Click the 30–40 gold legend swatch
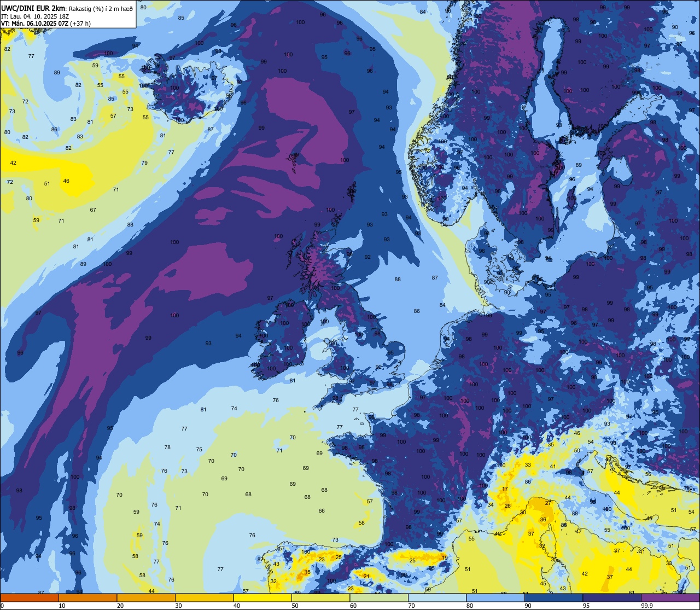700x610 pixels. click(x=205, y=597)
